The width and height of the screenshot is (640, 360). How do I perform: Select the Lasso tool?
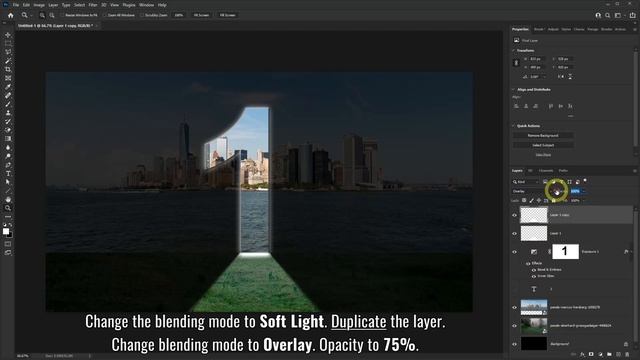click(x=8, y=52)
